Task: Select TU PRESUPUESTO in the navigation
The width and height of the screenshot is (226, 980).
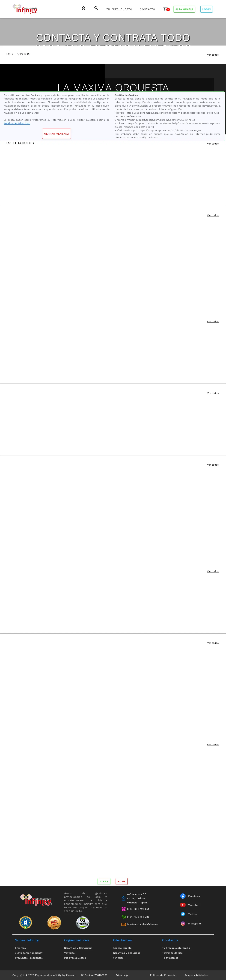Action: click(119, 9)
